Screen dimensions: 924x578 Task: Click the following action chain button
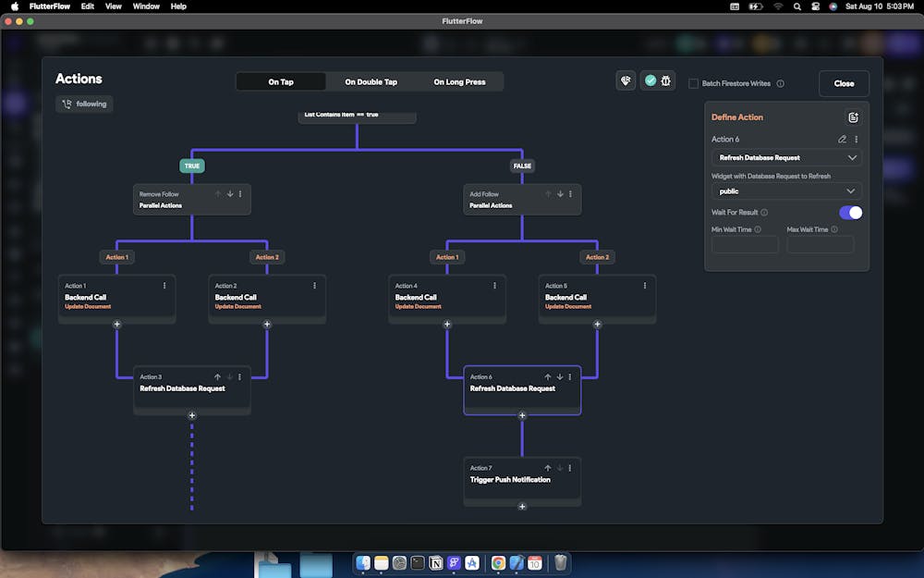coord(84,104)
